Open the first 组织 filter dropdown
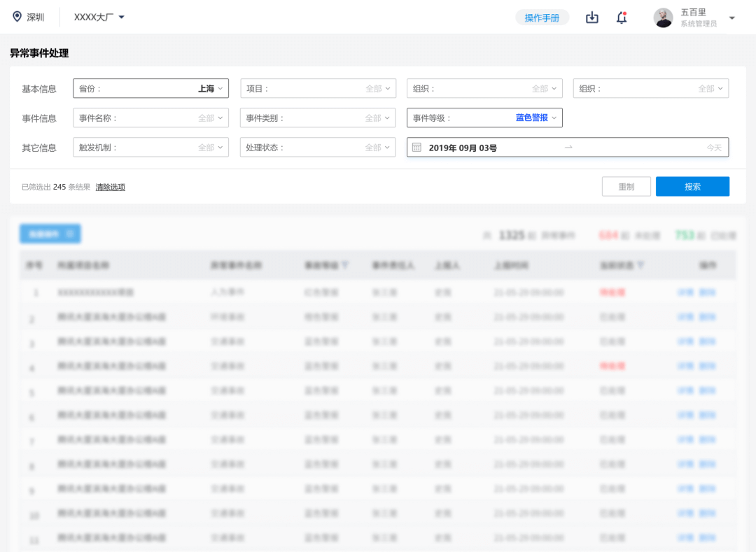The image size is (756, 552). click(x=484, y=89)
